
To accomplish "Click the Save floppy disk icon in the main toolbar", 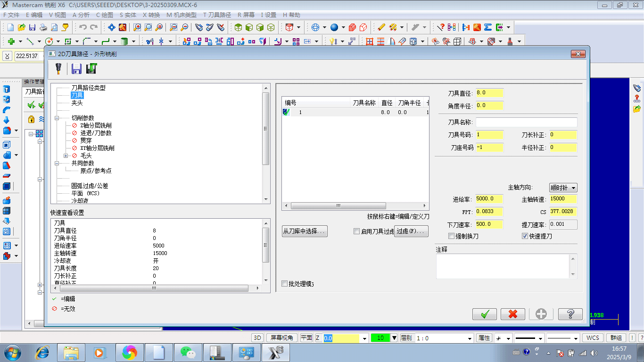I will tap(32, 27).
